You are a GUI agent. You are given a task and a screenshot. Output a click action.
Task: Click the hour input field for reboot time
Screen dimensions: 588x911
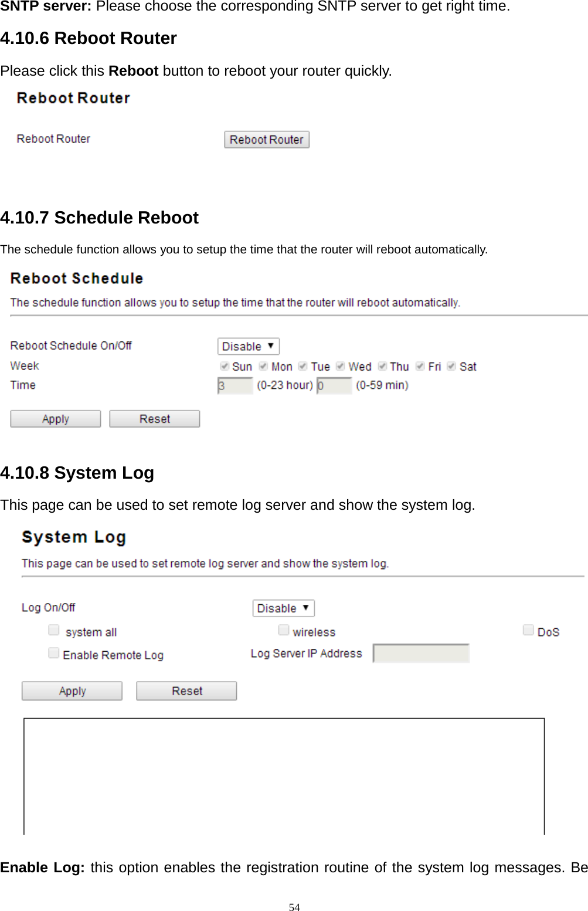pos(235,385)
